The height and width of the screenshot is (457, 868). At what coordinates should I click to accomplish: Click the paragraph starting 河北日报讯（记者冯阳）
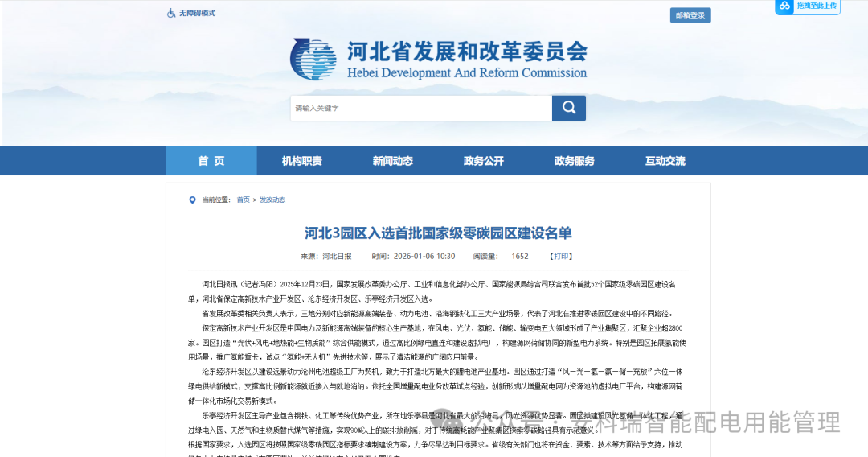tap(432, 291)
